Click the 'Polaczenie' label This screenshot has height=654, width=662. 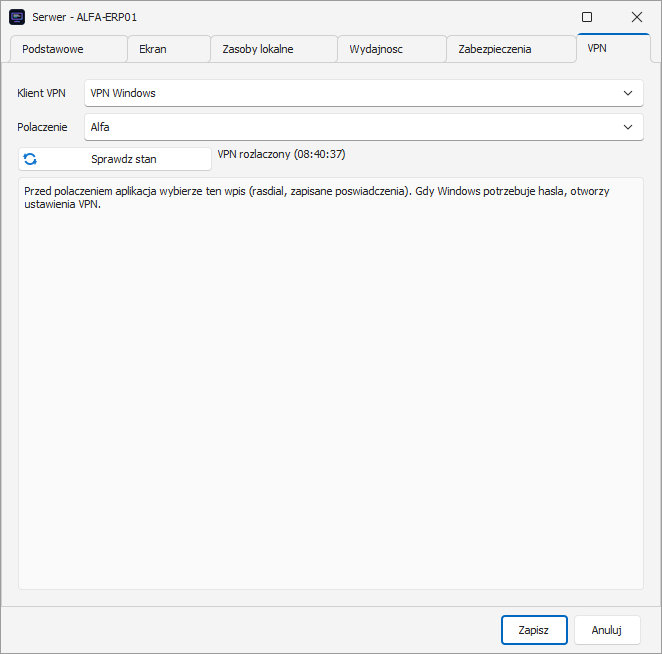42,127
